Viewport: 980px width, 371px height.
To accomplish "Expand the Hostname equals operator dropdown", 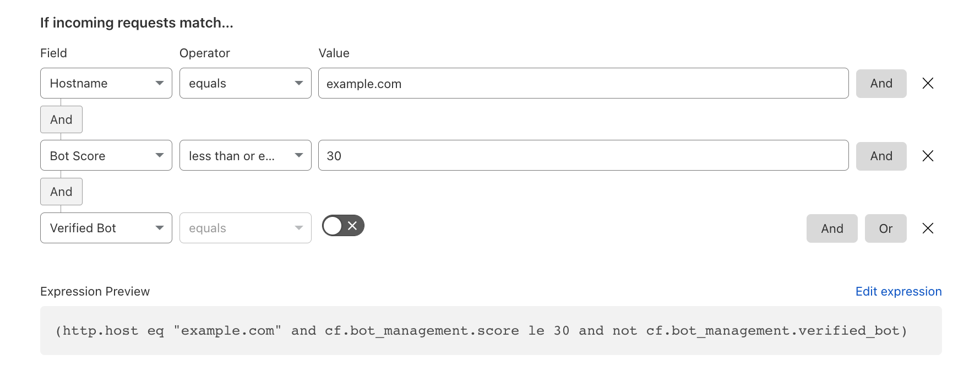I will pyautogui.click(x=246, y=84).
